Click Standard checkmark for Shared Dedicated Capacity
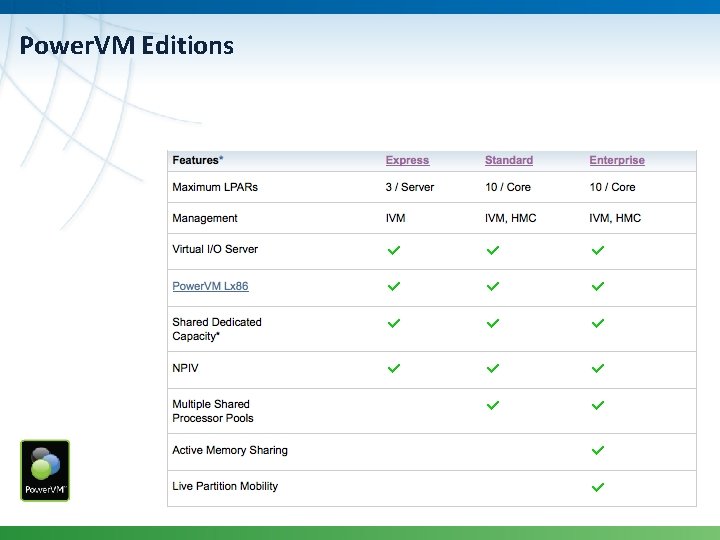Viewport: 720px width, 540px height. 493,323
